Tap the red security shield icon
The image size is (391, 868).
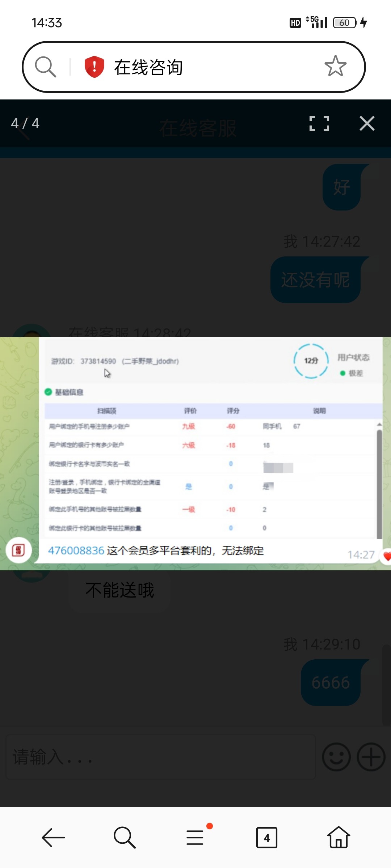pyautogui.click(x=94, y=67)
